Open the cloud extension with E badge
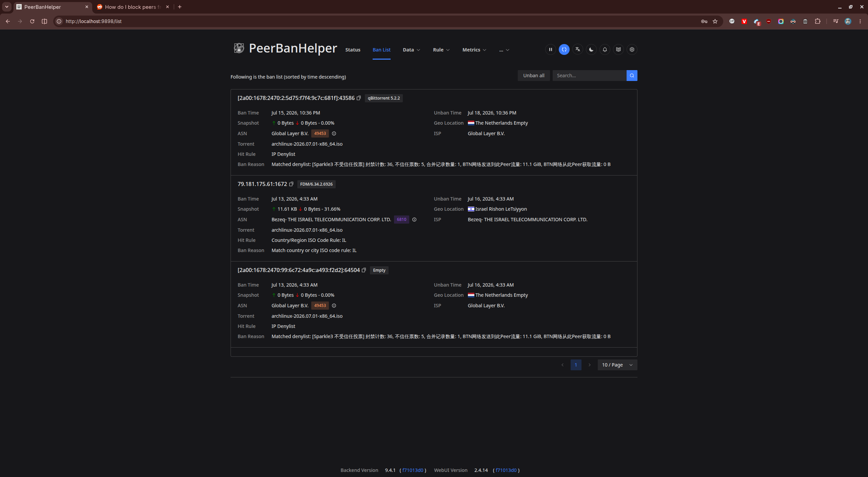The image size is (868, 477). tap(757, 22)
